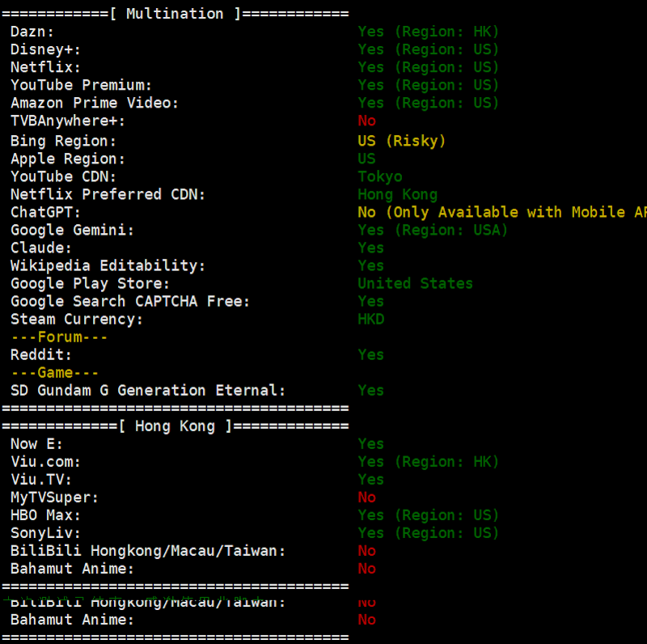Select the "Amazon Prime Video:" label
647x644 pixels.
tap(95, 103)
